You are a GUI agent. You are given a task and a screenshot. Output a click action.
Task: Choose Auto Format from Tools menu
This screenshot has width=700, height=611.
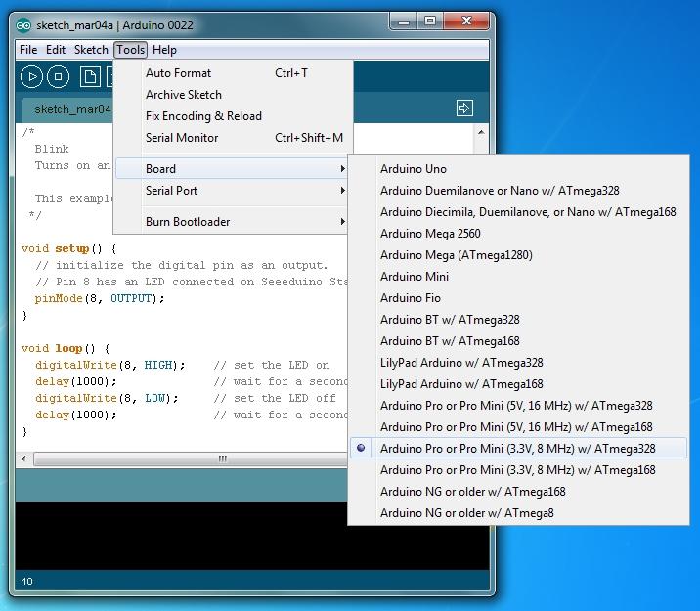pos(233,73)
